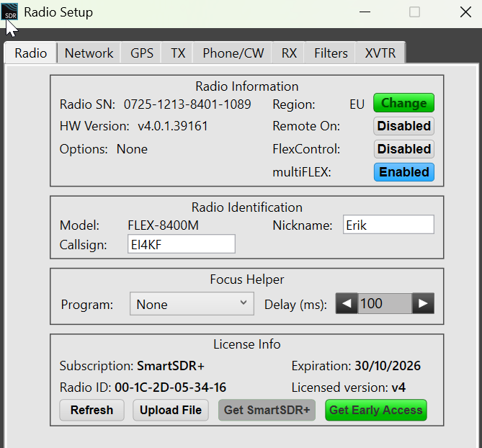Image resolution: width=482 pixels, height=448 pixels.
Task: Open the Focus Helper Program dropdown
Action: click(x=192, y=304)
